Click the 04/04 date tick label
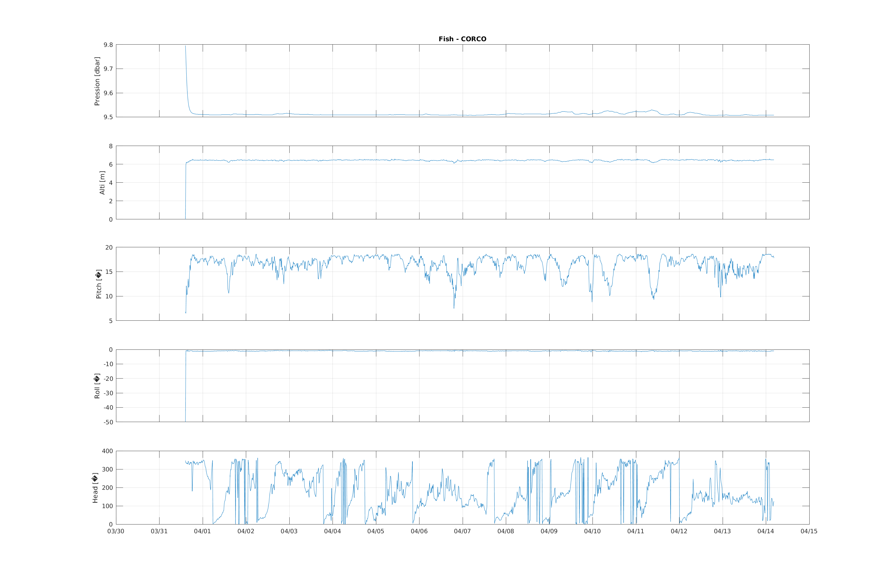Screen dimensions: 894x588 (333, 531)
